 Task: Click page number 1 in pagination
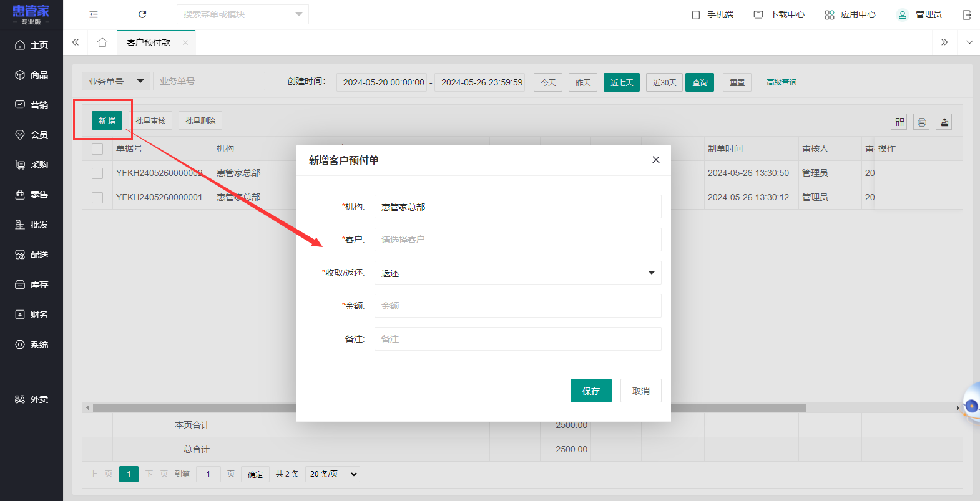pos(129,474)
